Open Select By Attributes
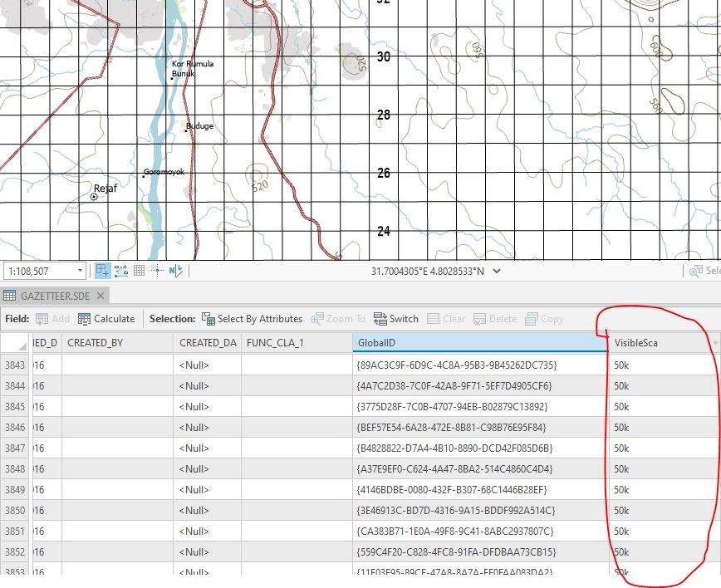 [x=252, y=319]
